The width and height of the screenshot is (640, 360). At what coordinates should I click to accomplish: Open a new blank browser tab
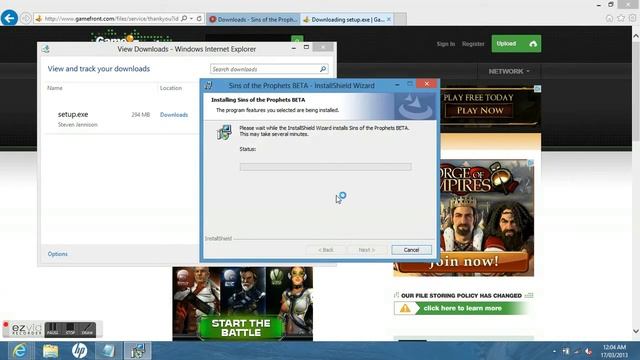400,19
